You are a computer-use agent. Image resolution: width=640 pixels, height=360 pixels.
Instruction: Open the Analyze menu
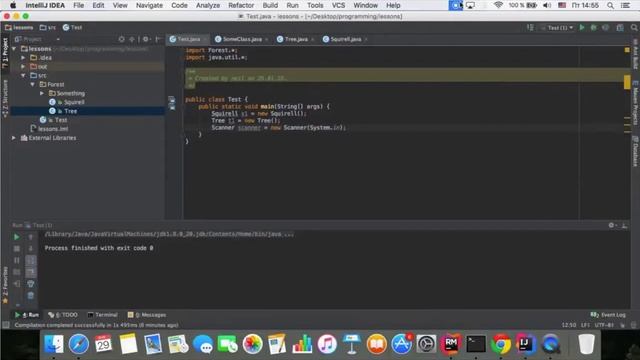(208, 5)
